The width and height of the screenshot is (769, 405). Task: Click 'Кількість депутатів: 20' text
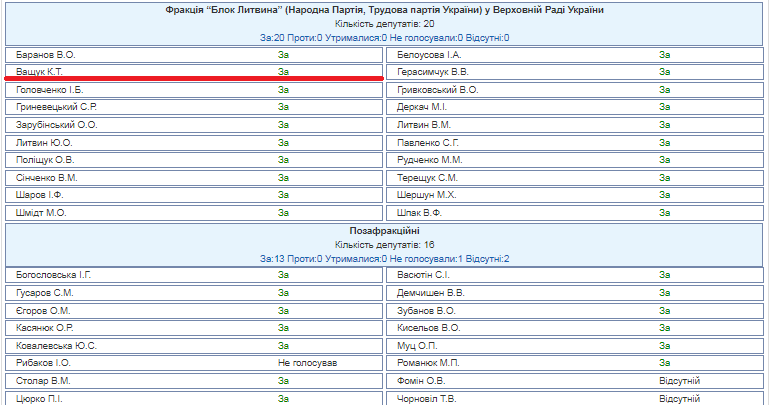384,23
